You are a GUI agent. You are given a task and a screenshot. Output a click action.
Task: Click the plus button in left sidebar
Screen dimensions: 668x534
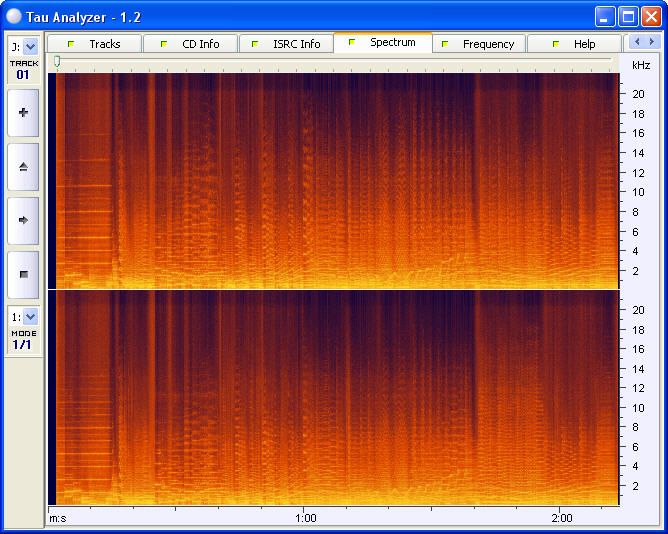pos(23,113)
